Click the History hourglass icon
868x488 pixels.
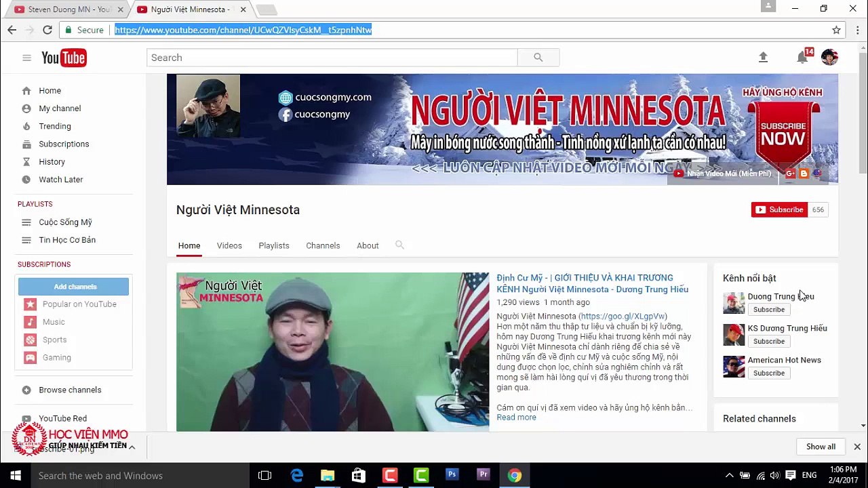(26, 162)
